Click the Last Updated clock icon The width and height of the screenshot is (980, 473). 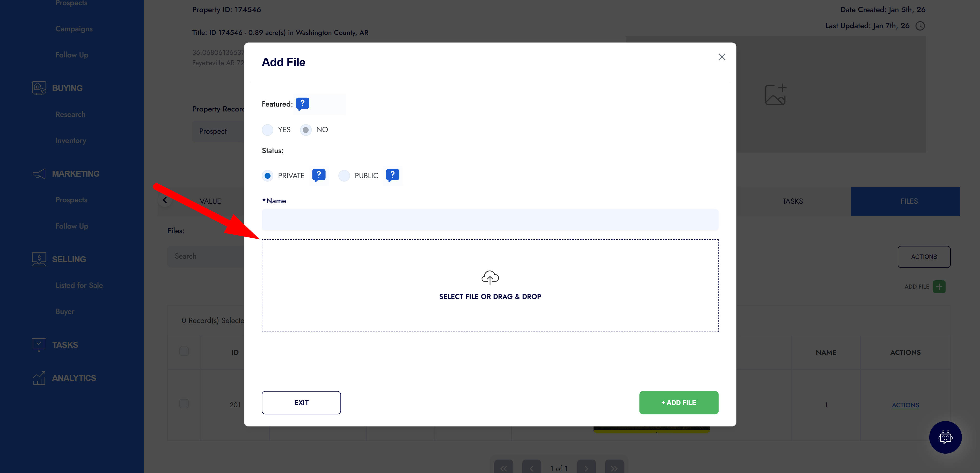[920, 26]
